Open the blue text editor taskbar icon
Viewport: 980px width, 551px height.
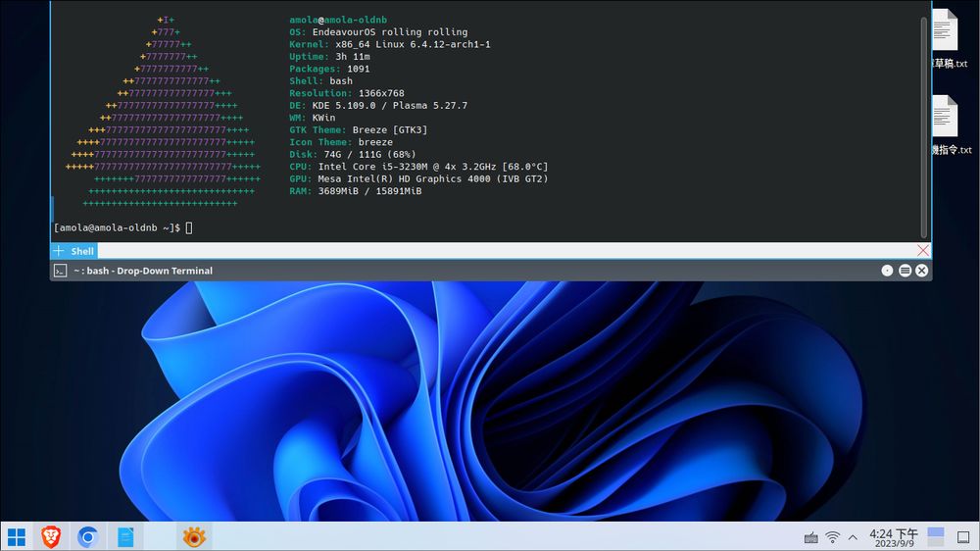tap(125, 536)
